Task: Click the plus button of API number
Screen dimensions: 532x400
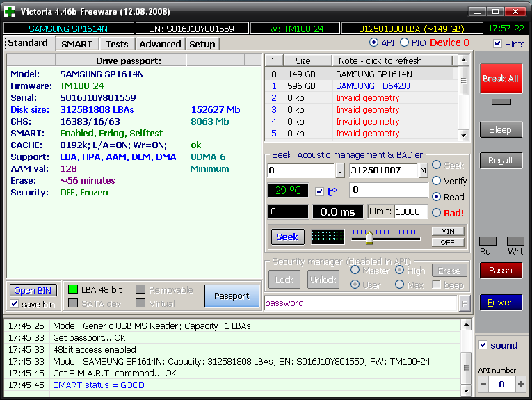Action: (520, 385)
